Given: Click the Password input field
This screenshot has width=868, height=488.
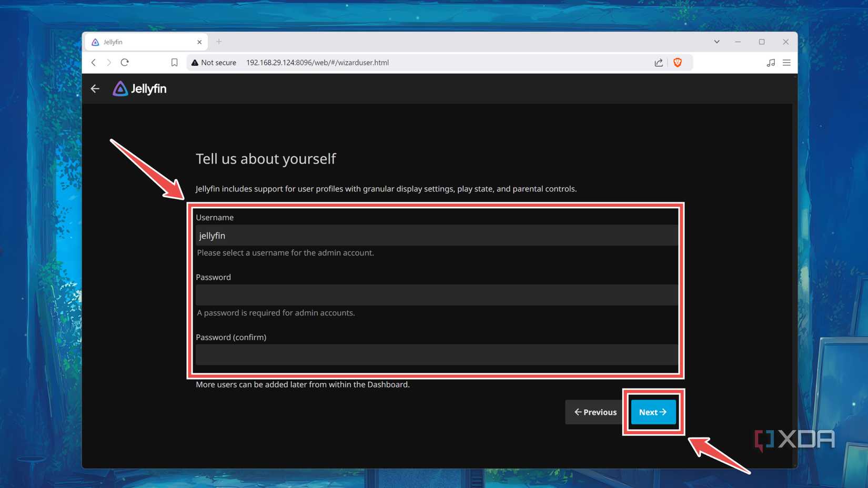Looking at the screenshot, I should tap(436, 295).
